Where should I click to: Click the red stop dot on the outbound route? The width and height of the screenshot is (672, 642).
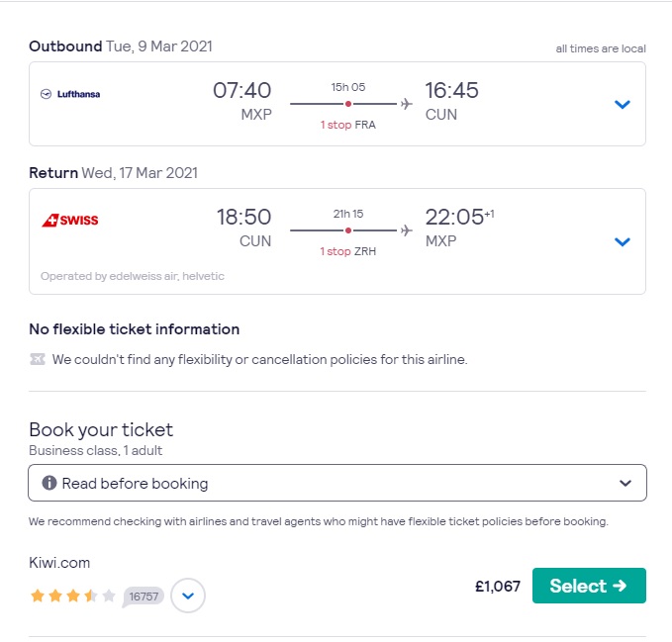(348, 104)
